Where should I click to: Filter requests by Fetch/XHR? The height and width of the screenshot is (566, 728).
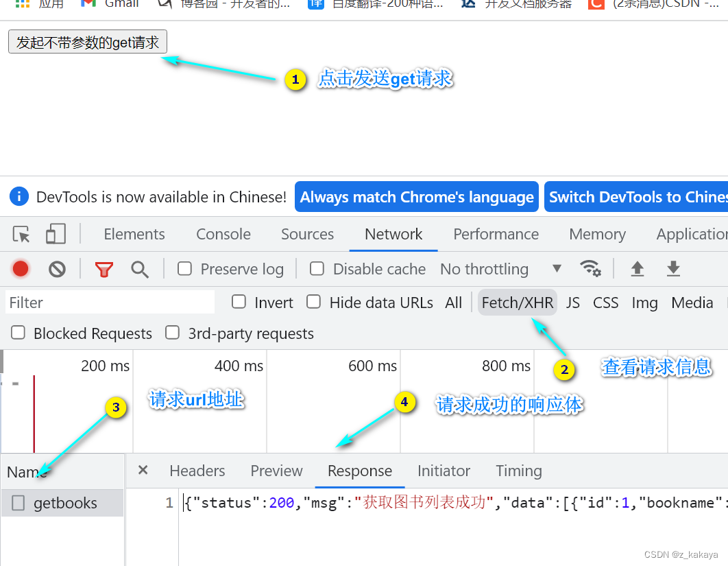pyautogui.click(x=518, y=303)
